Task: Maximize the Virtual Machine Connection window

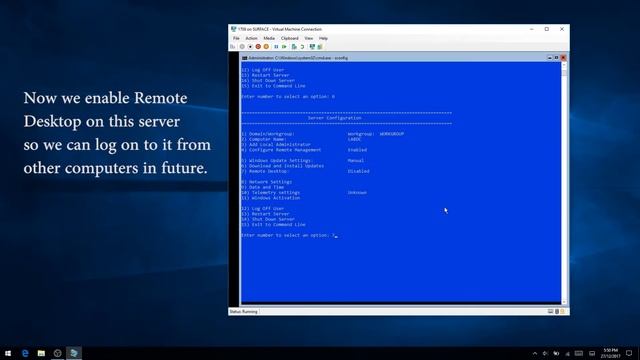Action: [547, 29]
